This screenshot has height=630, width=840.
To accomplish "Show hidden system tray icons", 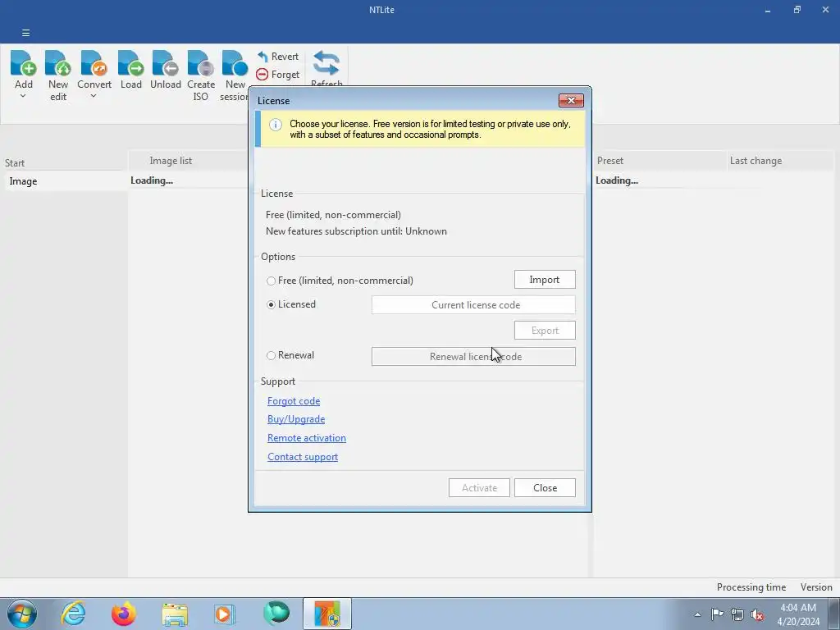I will (697, 614).
